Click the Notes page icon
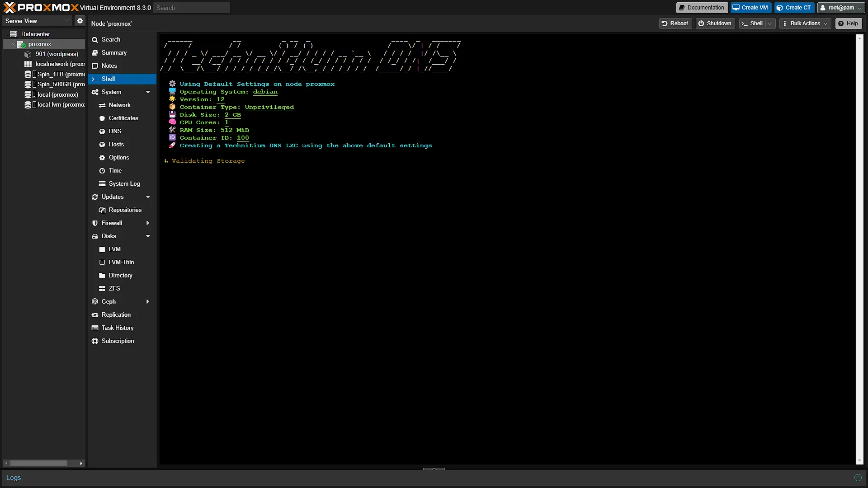 (95, 66)
